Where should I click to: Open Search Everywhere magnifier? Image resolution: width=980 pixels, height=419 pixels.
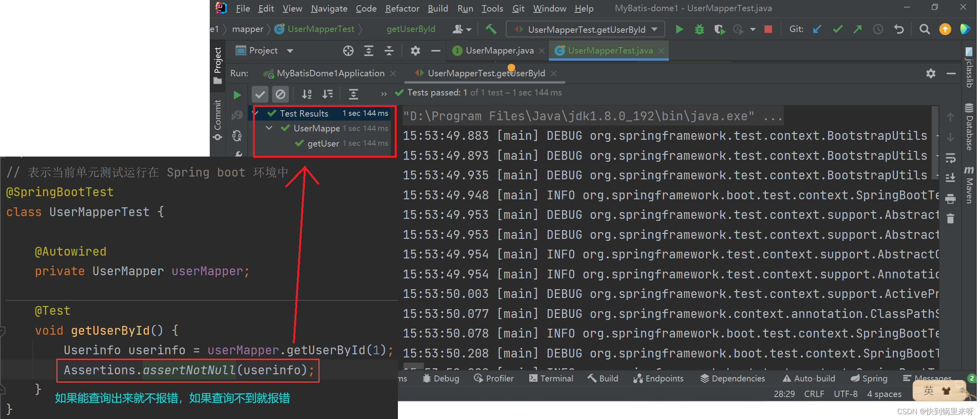(x=924, y=29)
